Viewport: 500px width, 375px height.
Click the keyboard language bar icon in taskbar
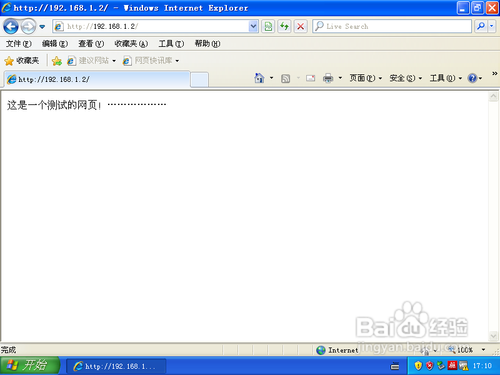tap(395, 366)
